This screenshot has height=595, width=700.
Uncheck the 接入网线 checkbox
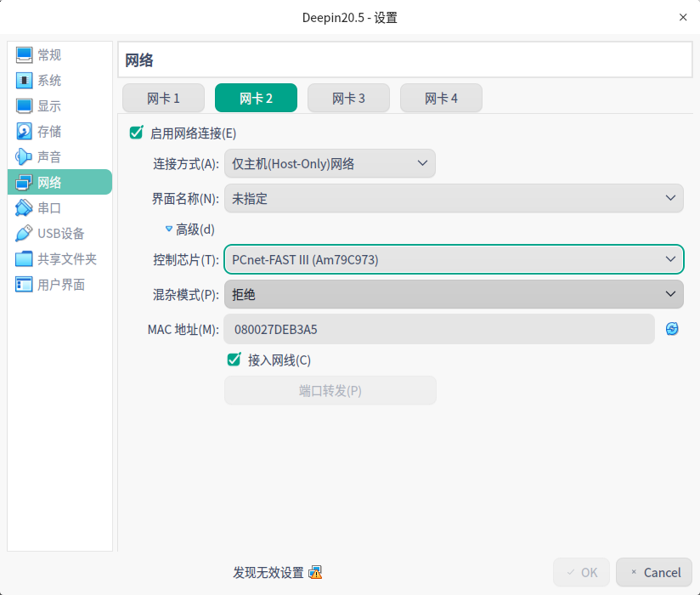tap(234, 360)
